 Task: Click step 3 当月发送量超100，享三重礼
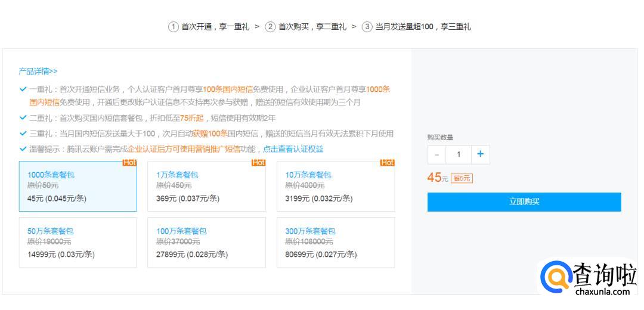tap(417, 27)
